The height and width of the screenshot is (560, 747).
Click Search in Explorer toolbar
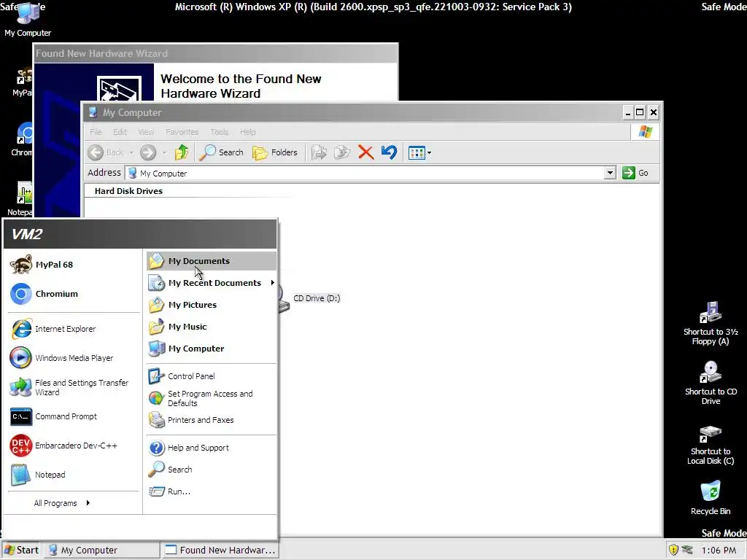click(221, 152)
